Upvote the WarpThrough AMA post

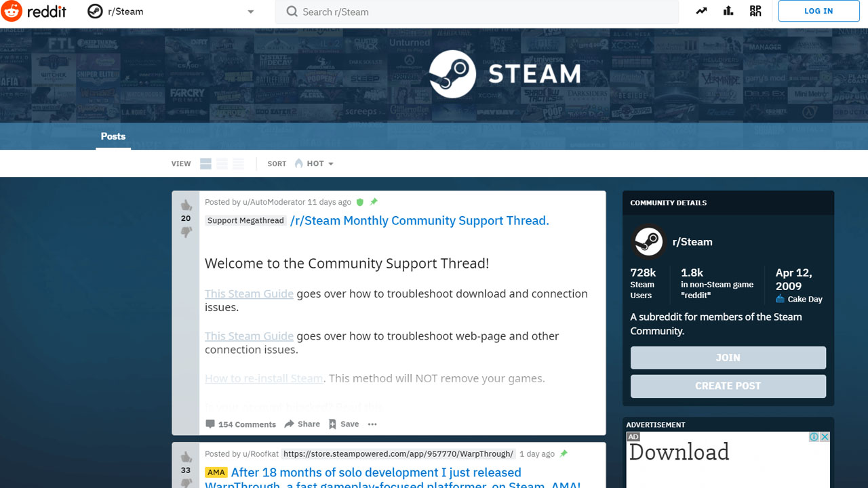point(186,457)
